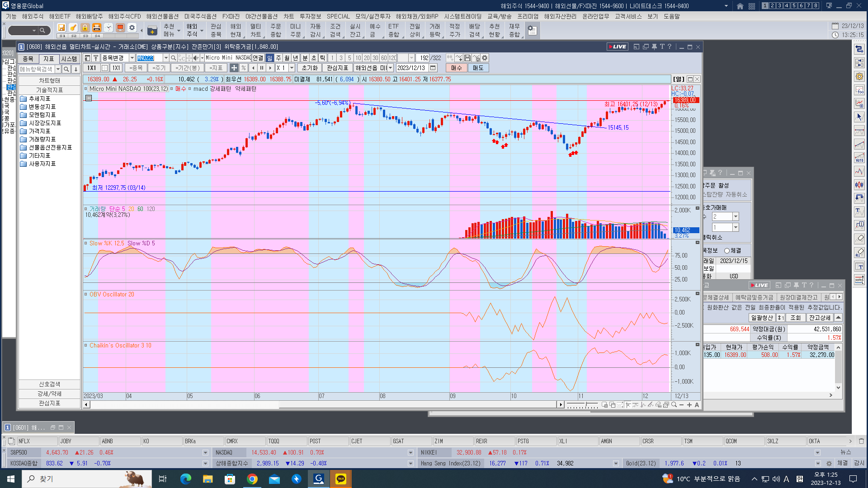The height and width of the screenshot is (488, 868).
Task: Click the crosshair move tool icon
Action: pos(234,68)
